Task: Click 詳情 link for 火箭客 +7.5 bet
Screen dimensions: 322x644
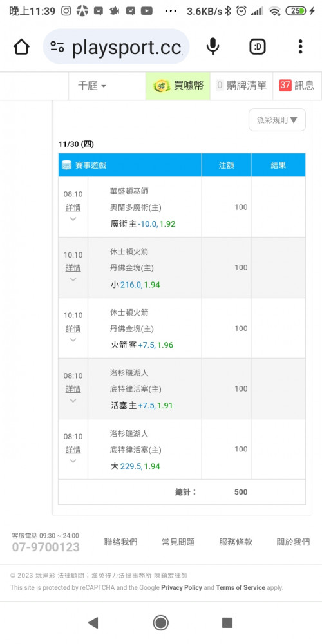Action: (73, 328)
